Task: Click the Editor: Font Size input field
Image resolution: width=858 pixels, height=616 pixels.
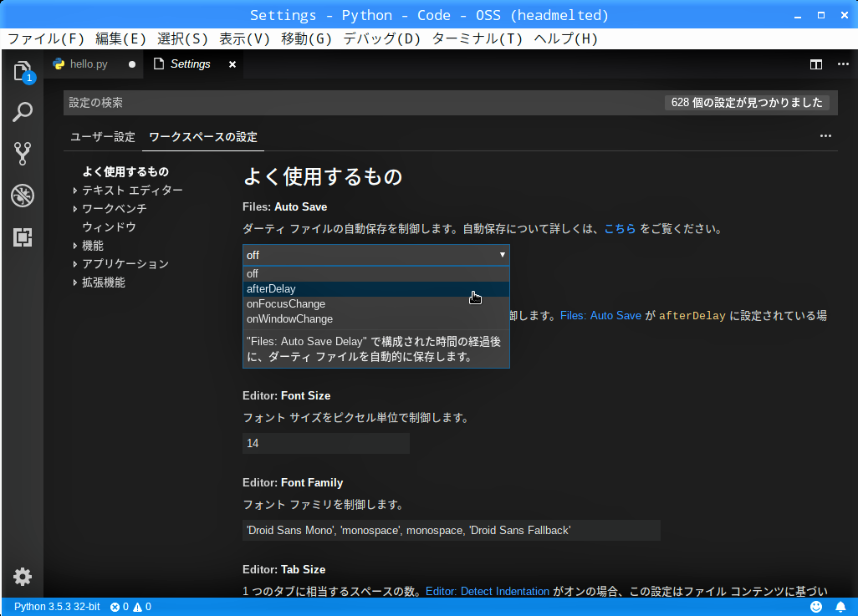Action: [325, 443]
